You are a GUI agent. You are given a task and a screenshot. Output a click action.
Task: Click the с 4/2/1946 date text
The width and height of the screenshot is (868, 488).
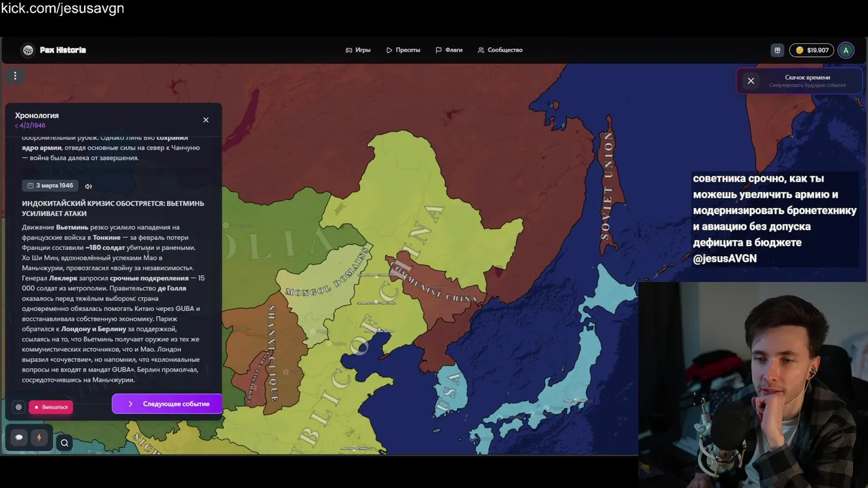click(x=31, y=125)
